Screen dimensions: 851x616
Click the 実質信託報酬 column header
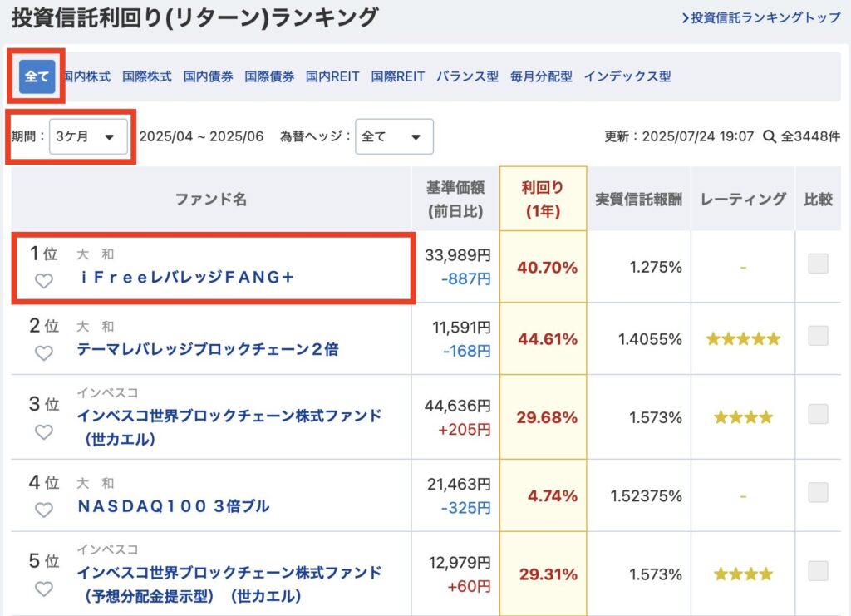[x=639, y=200]
